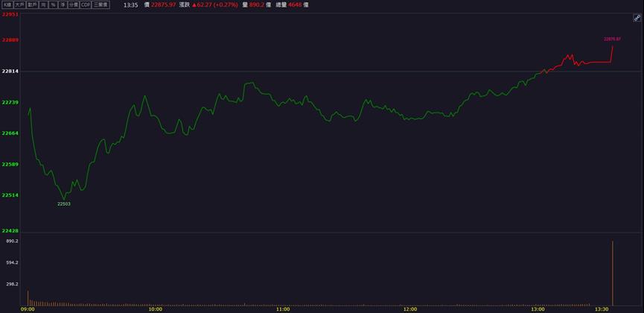Click the change value ▲62.27 (+0.27%)
The height and width of the screenshot is (313, 644).
[215, 5]
